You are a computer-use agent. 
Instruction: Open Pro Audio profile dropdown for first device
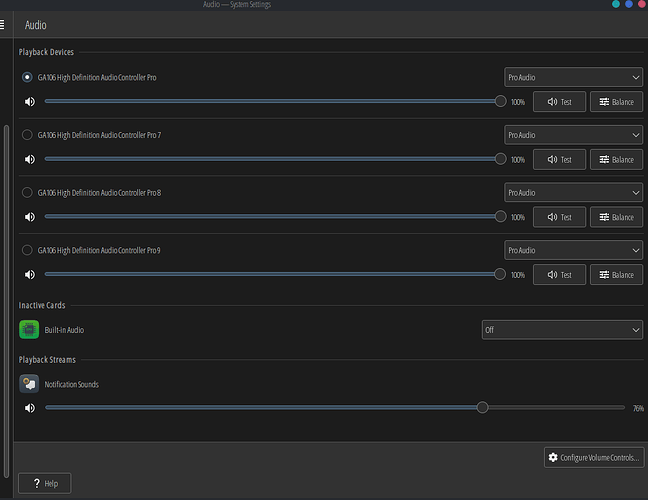(573, 77)
